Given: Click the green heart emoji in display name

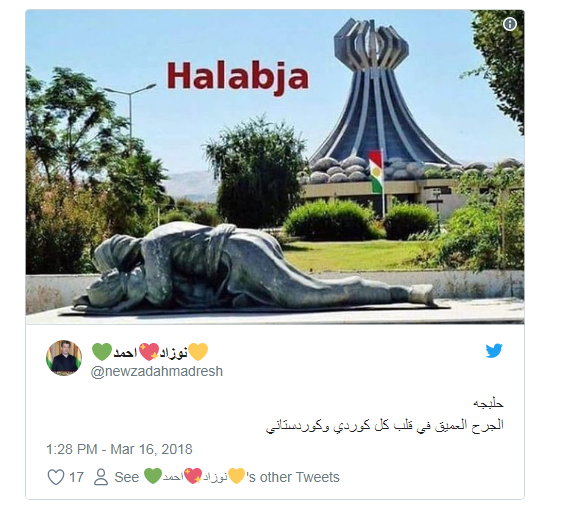Looking at the screenshot, I should pyautogui.click(x=102, y=352).
